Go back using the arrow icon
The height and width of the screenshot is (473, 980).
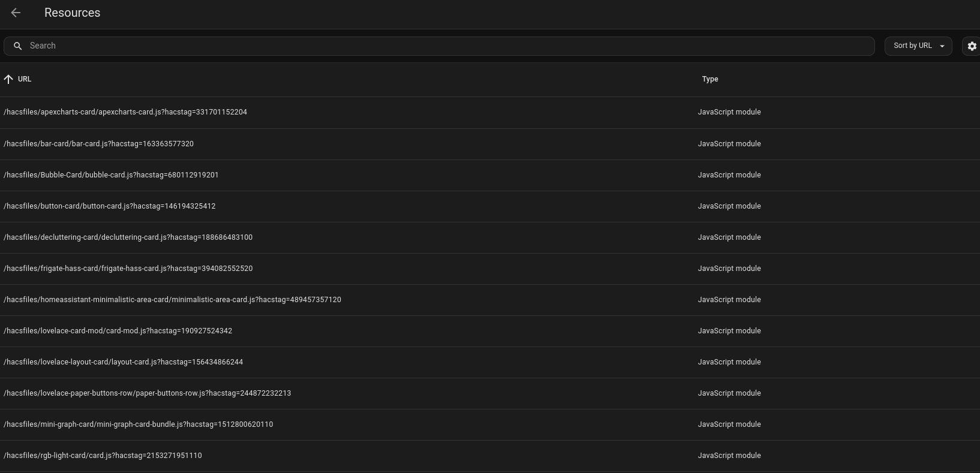(x=16, y=13)
